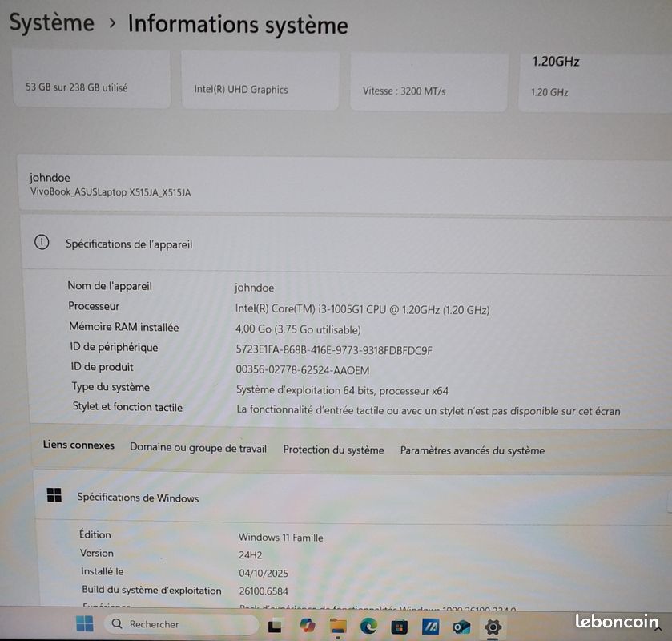Select the Windows 11 Famille edition value
The height and width of the screenshot is (641, 672).
(280, 537)
